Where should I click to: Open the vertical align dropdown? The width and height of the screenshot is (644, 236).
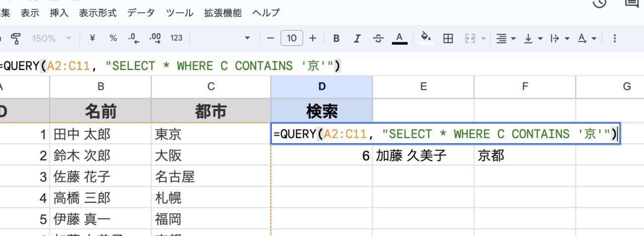click(x=533, y=38)
